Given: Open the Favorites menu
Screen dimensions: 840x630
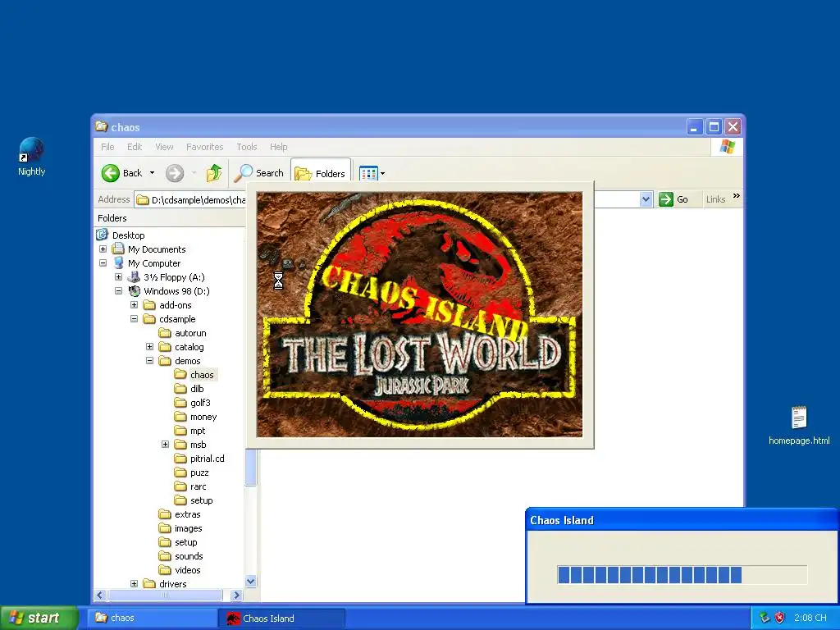Looking at the screenshot, I should [x=204, y=147].
